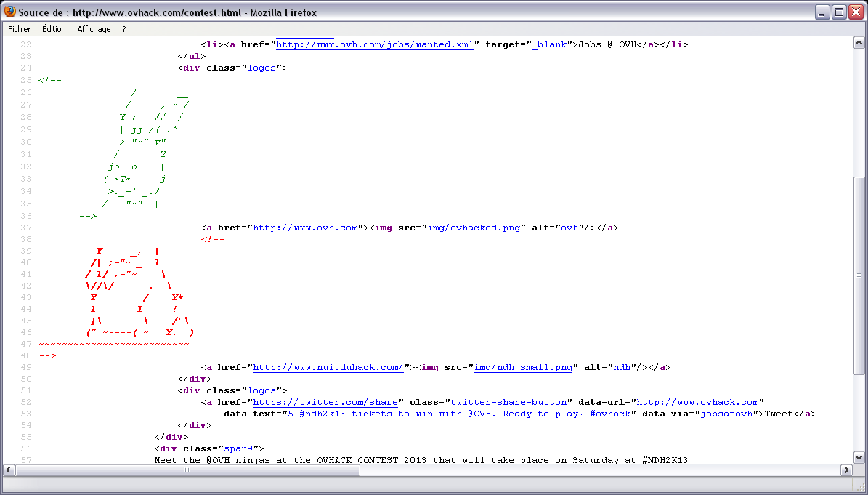Click the vertical scrollbar thumb
The image size is (868, 495).
tap(859, 275)
